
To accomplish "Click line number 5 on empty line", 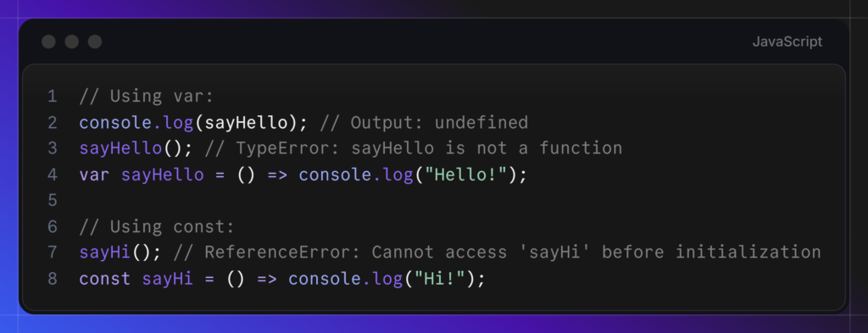I will click(52, 200).
